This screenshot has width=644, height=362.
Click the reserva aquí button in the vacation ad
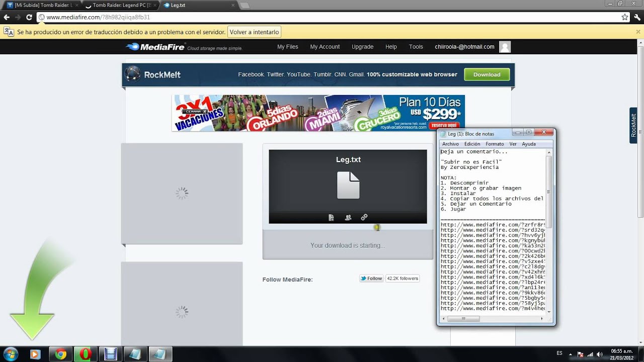445,125
